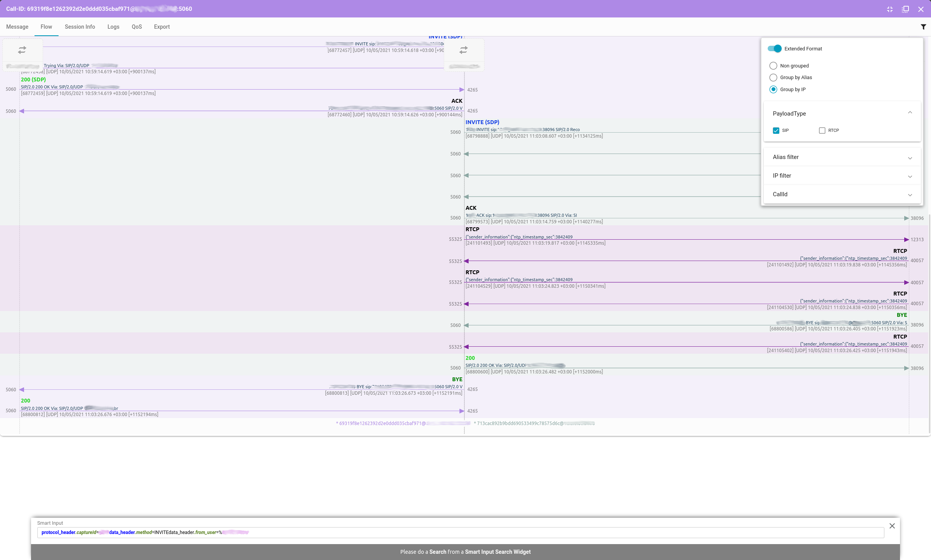Click the swap arrows icon on right host

(463, 50)
